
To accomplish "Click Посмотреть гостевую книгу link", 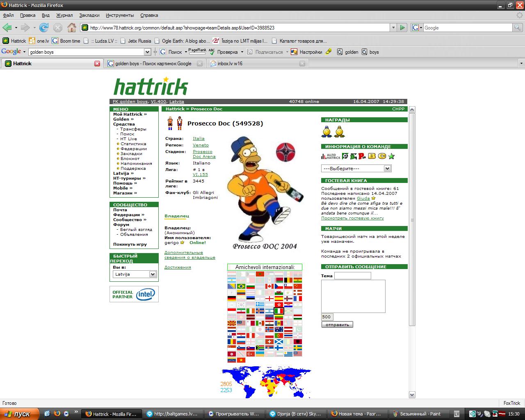I will pyautogui.click(x=352, y=218).
